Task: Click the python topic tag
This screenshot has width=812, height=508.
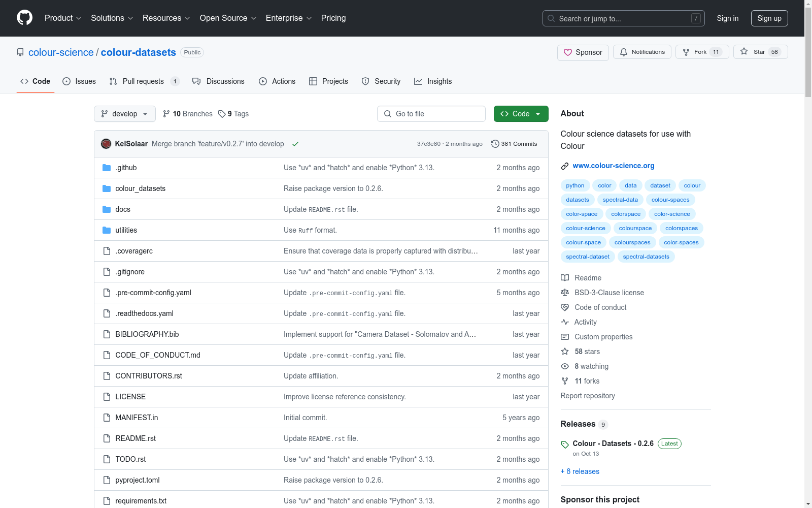Action: coord(575,185)
